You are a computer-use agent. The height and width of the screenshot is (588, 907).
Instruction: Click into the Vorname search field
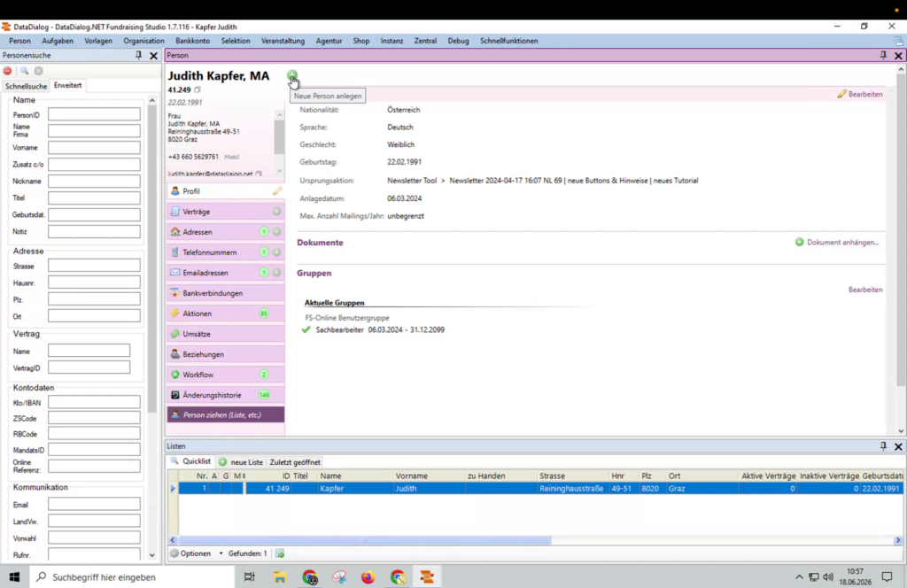(94, 147)
